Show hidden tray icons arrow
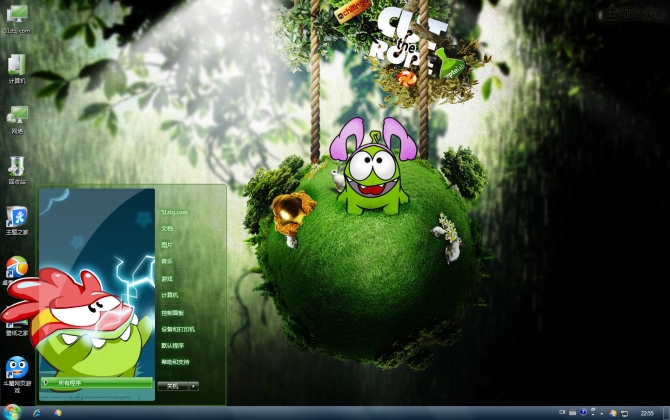Screen dimensions: 670x420 point(602,413)
